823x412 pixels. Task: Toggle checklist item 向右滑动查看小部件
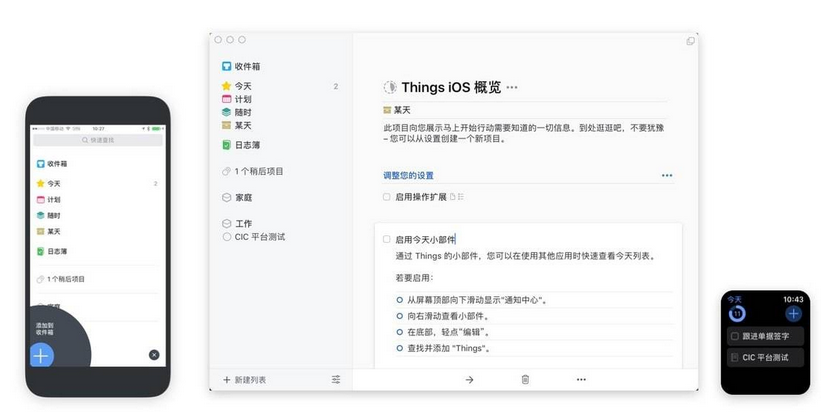[x=399, y=316]
